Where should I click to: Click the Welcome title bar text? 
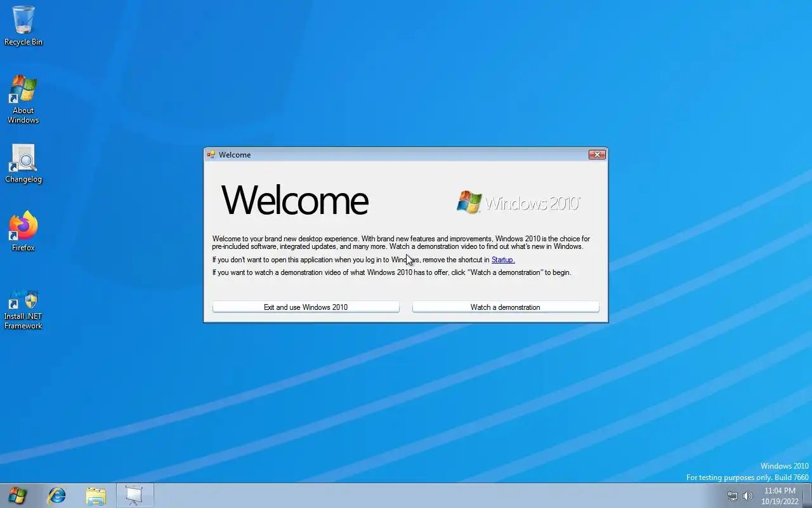tap(235, 154)
